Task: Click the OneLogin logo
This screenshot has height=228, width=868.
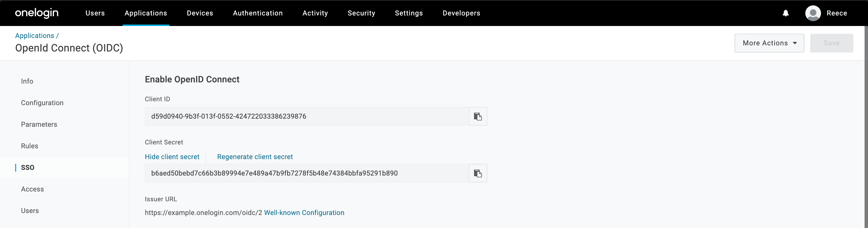Action: [x=37, y=13]
